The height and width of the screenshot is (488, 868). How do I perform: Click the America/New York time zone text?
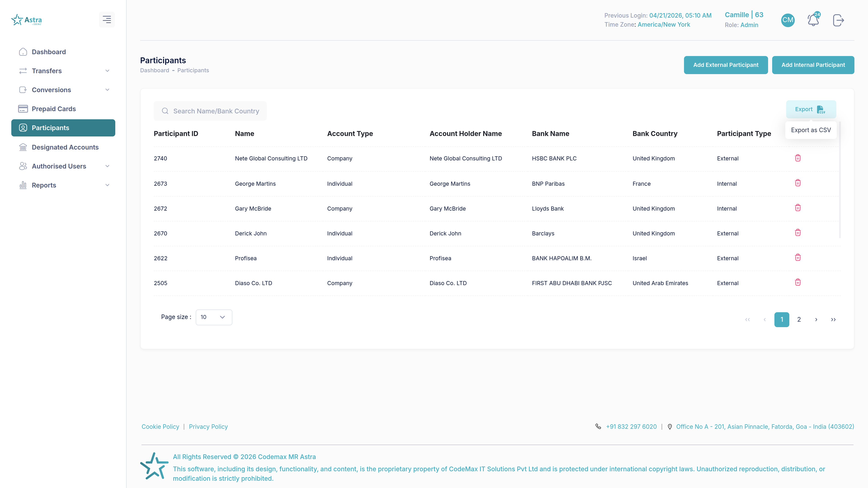click(663, 25)
